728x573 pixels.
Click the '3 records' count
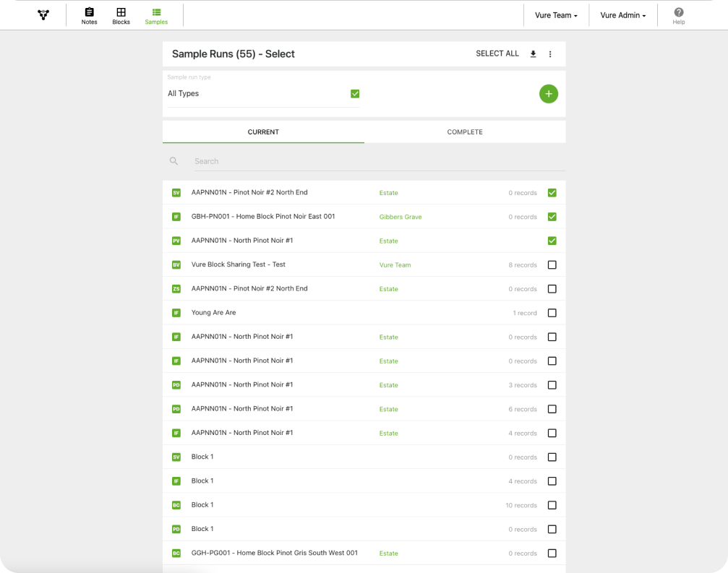(522, 385)
